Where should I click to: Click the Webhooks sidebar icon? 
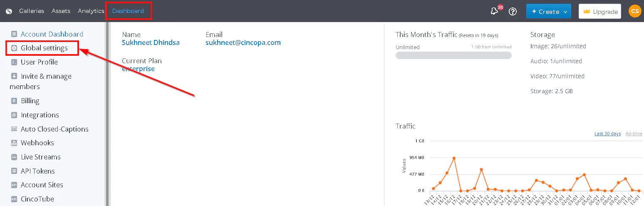coord(14,143)
